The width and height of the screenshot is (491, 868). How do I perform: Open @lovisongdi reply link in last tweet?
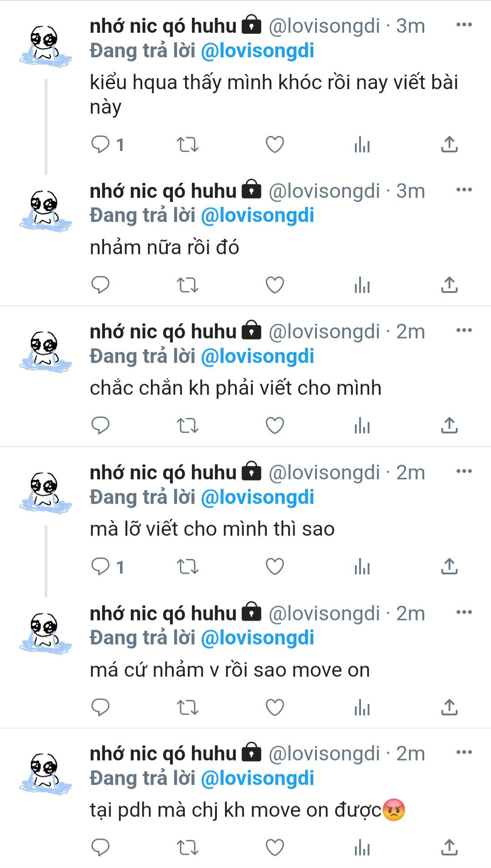coord(257,778)
